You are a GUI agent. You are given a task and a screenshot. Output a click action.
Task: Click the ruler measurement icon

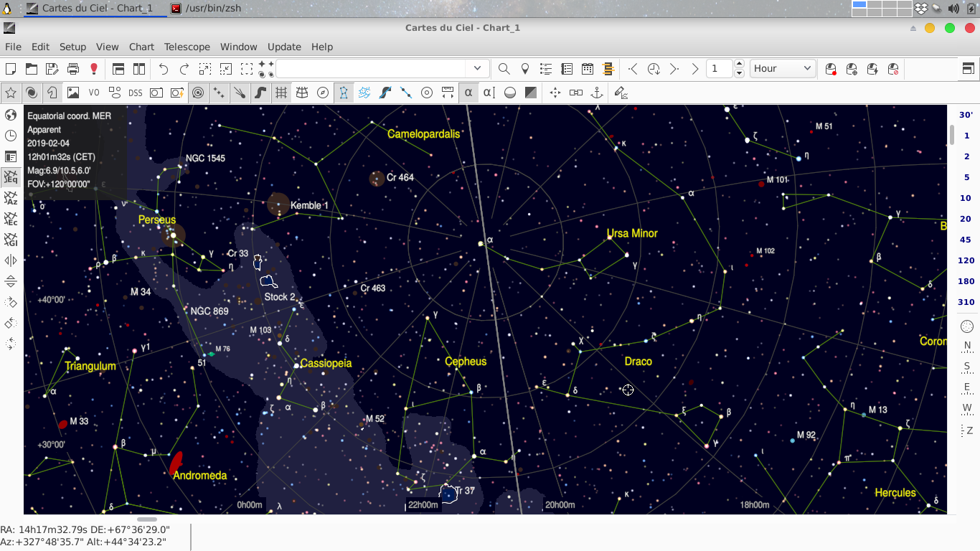pos(448,93)
